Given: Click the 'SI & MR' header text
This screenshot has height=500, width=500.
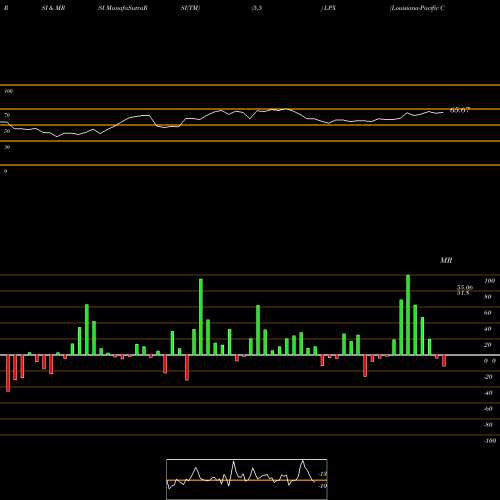Looking at the screenshot, I should point(53,8).
